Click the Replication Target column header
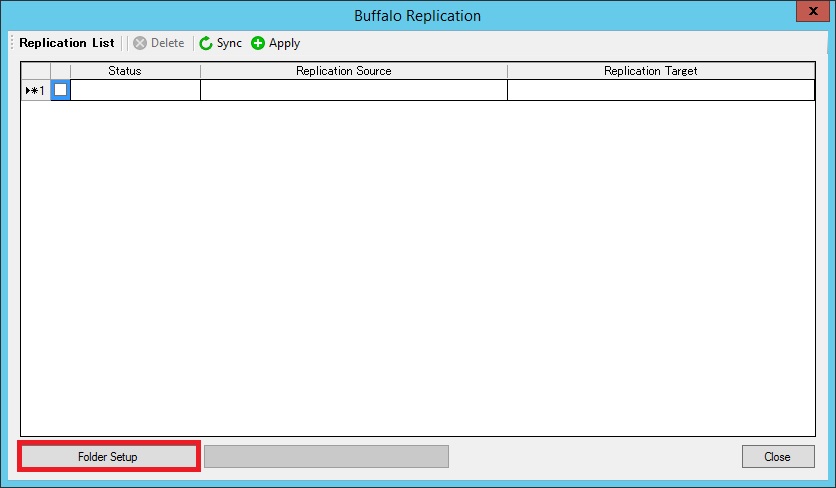This screenshot has height=488, width=836. [x=650, y=71]
